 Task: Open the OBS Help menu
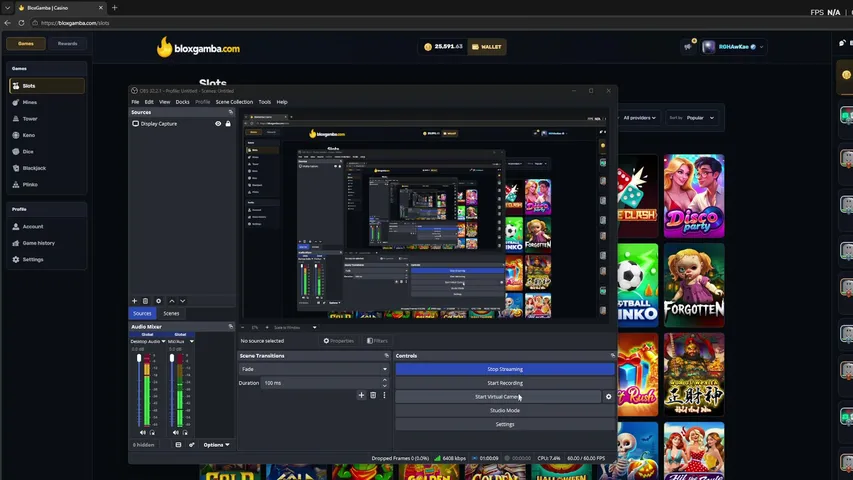[x=282, y=102]
